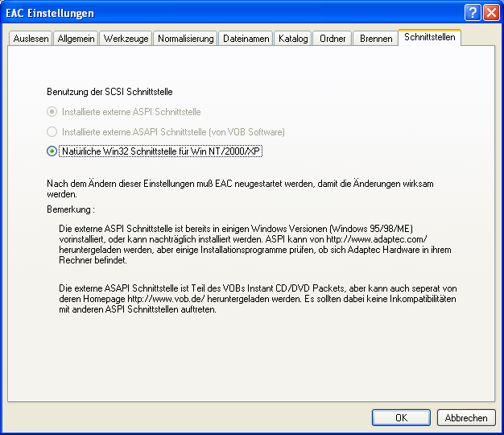Confirm settings with the OK button
Image resolution: width=504 pixels, height=435 pixels.
tap(401, 417)
